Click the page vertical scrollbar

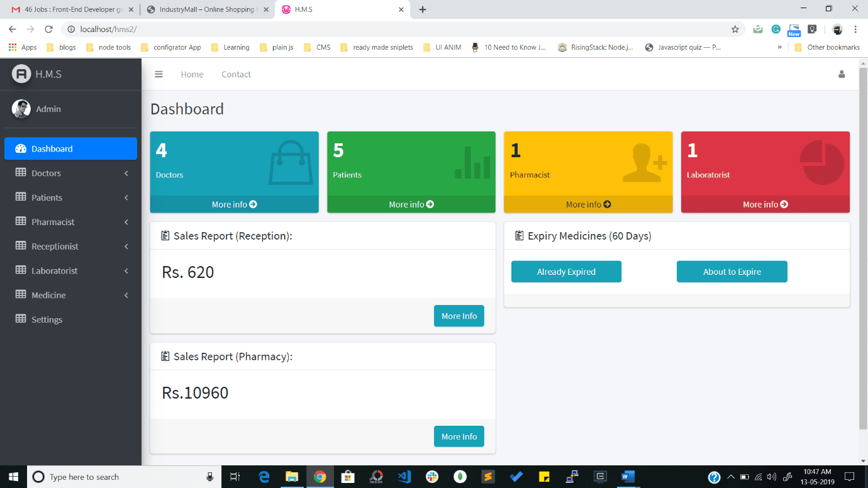tap(862, 252)
